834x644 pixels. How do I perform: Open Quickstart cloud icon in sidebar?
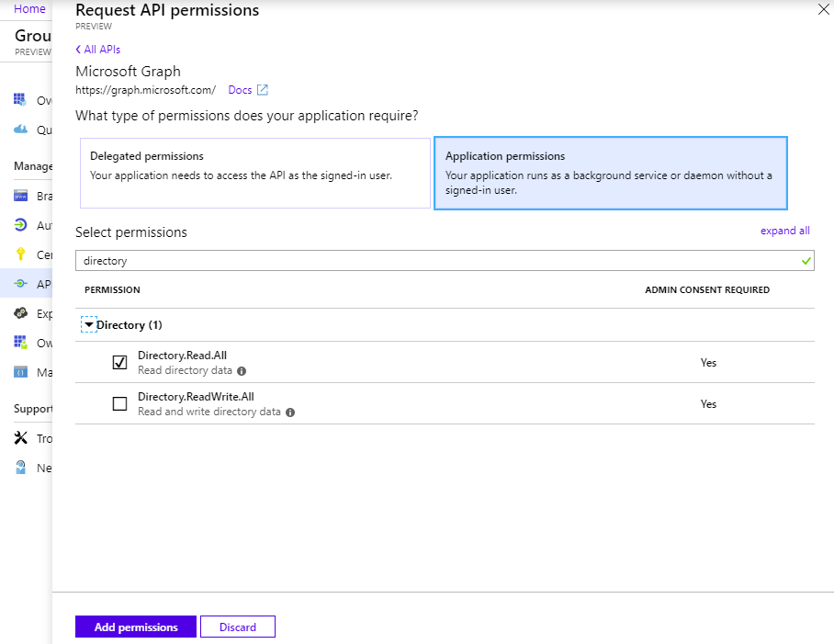[20, 130]
